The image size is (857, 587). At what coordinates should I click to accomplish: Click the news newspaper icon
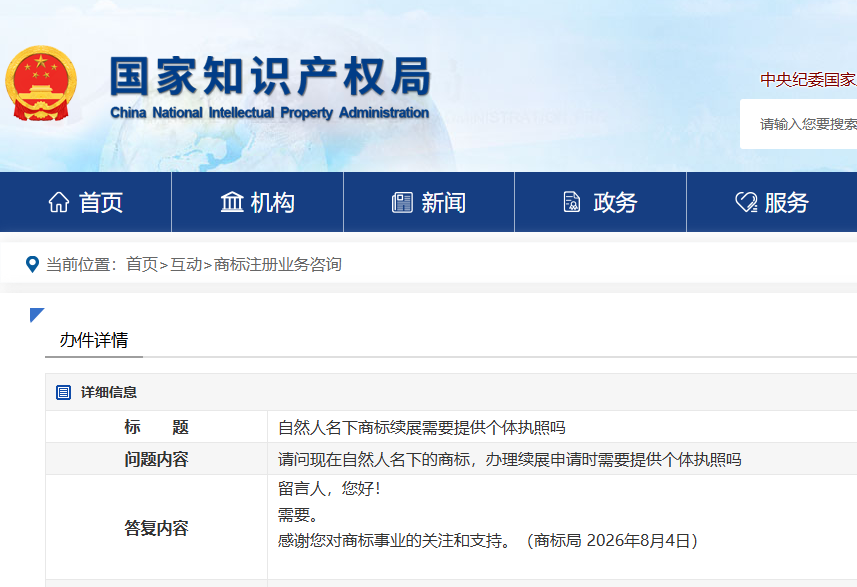pos(402,202)
